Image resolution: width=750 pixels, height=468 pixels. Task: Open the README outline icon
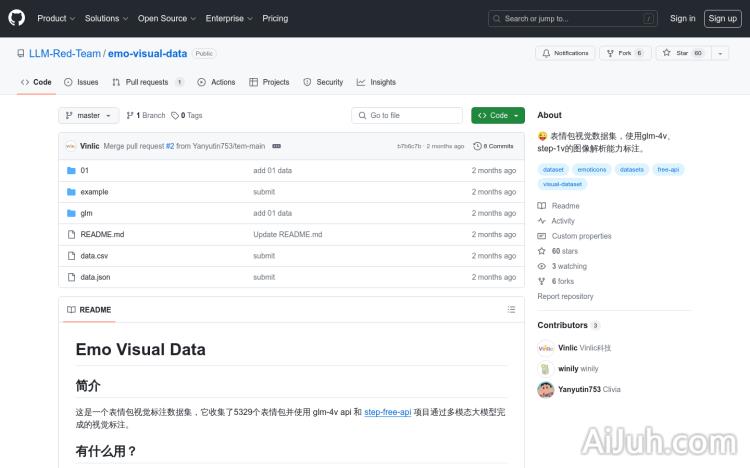(x=511, y=310)
